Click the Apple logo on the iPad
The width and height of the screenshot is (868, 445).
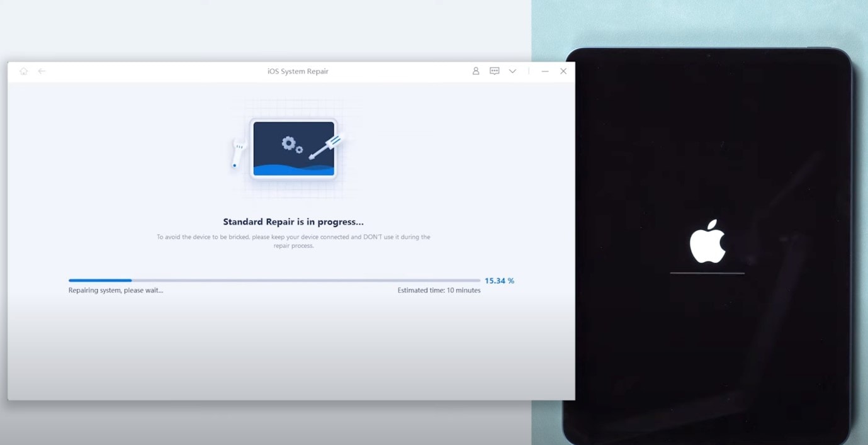707,241
